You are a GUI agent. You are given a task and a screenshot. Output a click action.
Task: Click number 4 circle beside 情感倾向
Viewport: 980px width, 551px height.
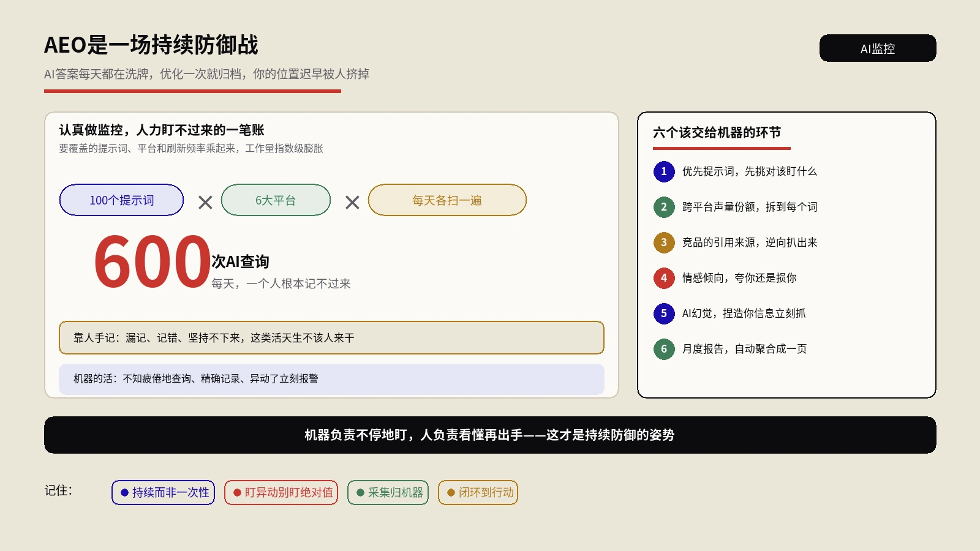[x=664, y=278]
